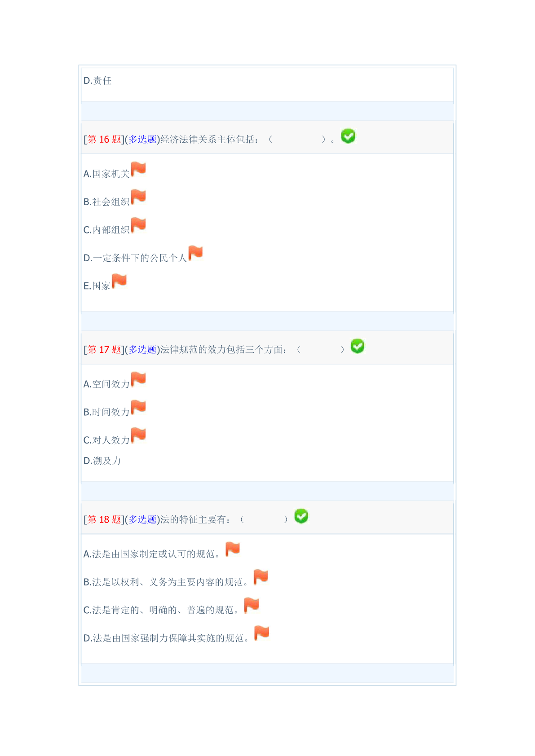Select option D.溯及力
Screen dimensions: 535x756
(x=102, y=461)
